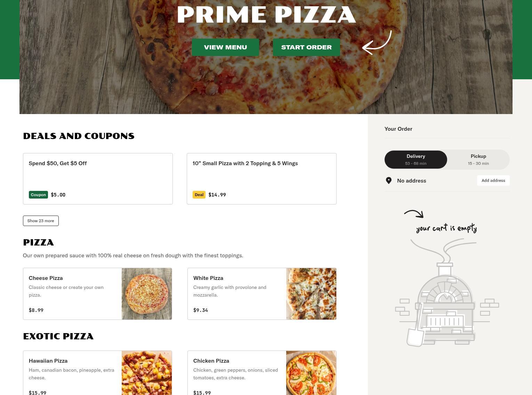Open the Hawaiian Pizza photo thumbnail
This screenshot has height=395, width=532.
pyautogui.click(x=147, y=373)
